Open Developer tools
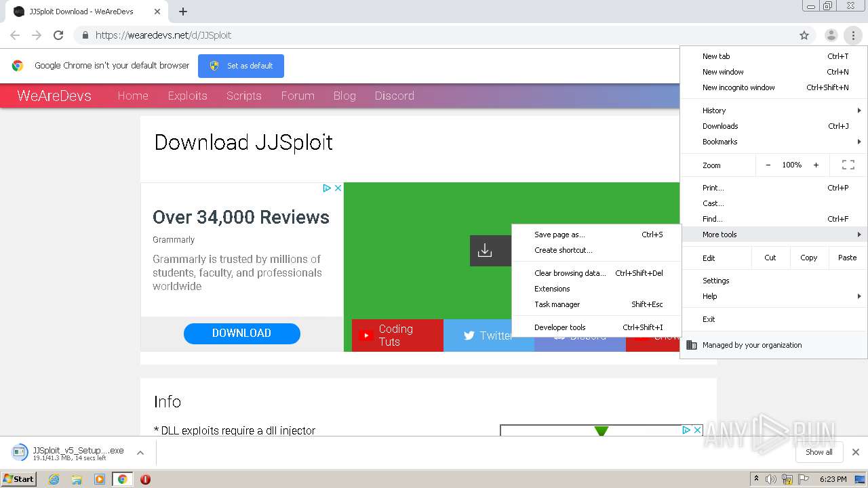The image size is (868, 488). (x=597, y=327)
